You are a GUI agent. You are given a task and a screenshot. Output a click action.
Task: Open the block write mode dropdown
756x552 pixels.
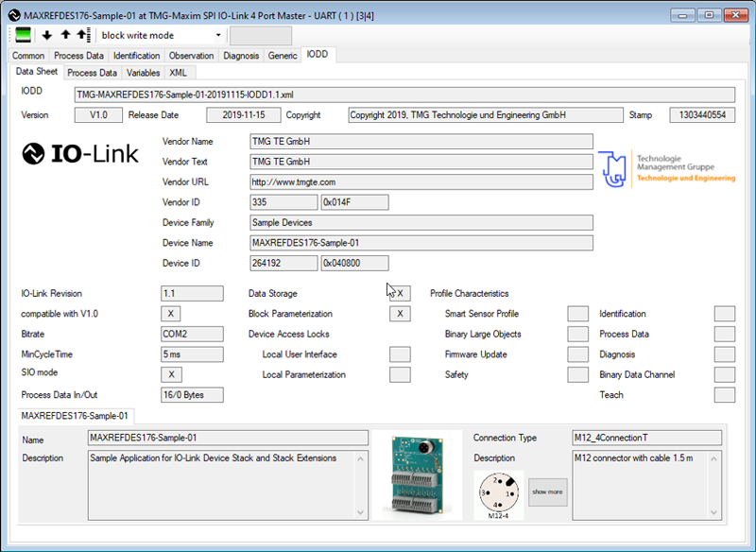coord(161,35)
